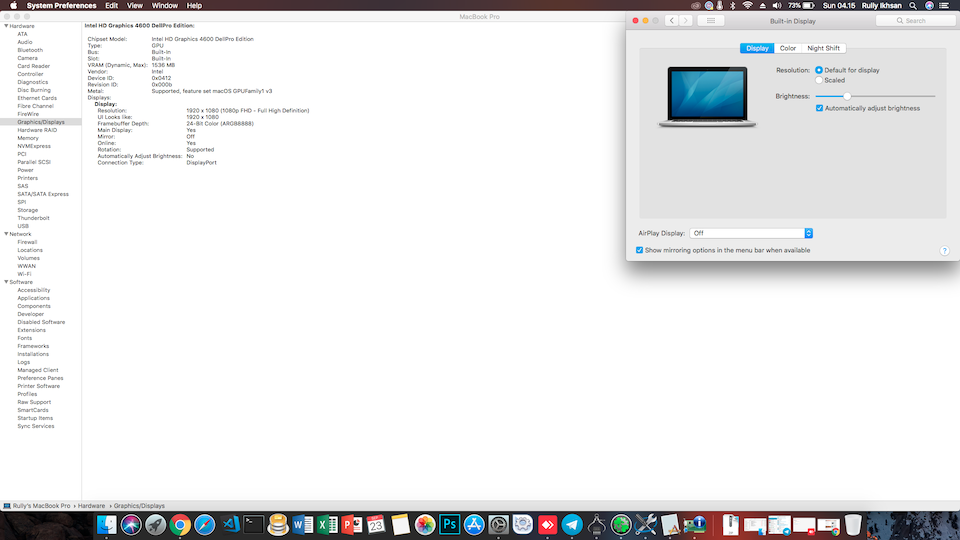Open AirPlay Display dropdown
This screenshot has height=540, width=960.
pos(751,233)
